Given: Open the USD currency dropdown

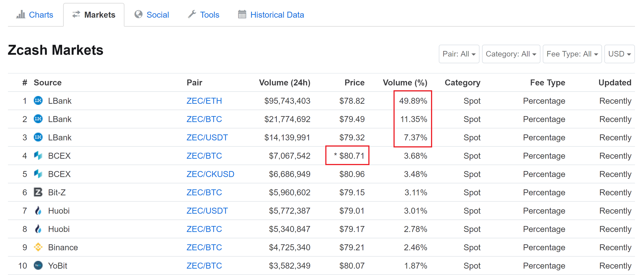Looking at the screenshot, I should click(619, 54).
